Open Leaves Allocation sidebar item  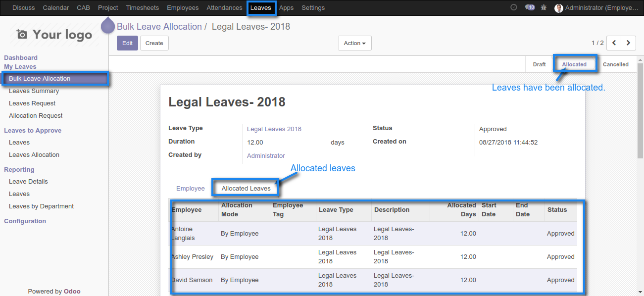point(34,155)
